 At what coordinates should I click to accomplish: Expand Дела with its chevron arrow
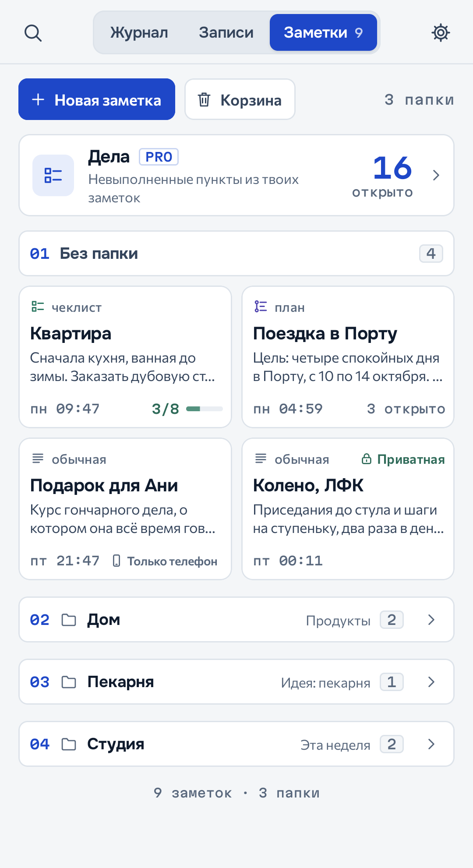point(436,175)
